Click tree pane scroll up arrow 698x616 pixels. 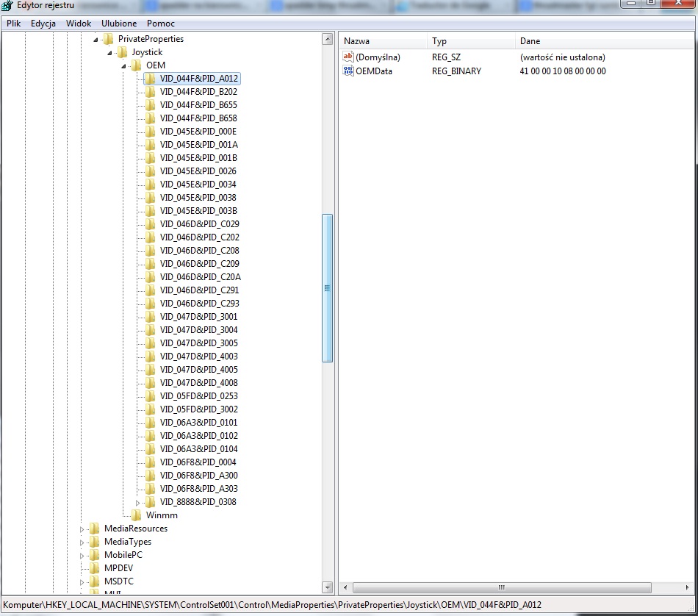pos(328,39)
